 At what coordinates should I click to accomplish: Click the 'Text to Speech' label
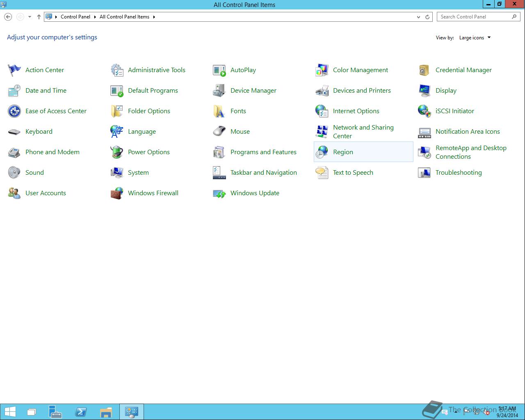(x=353, y=173)
